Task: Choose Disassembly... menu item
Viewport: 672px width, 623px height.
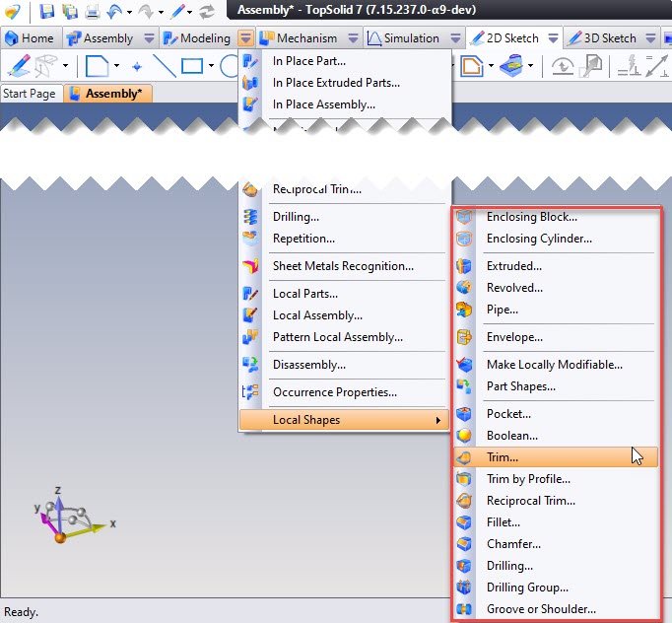Action: (x=345, y=365)
